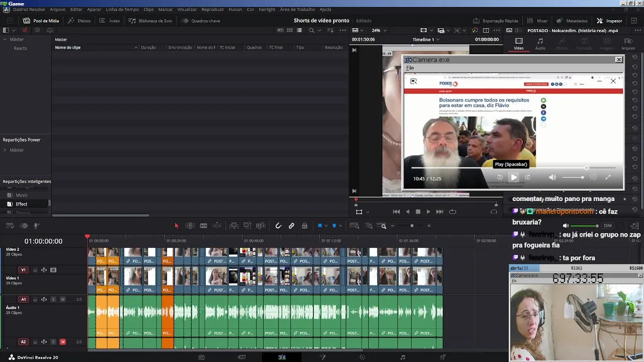Screen dimensions: 644x362
Task: Toggle Position Lock padlock icon
Action: (304, 226)
